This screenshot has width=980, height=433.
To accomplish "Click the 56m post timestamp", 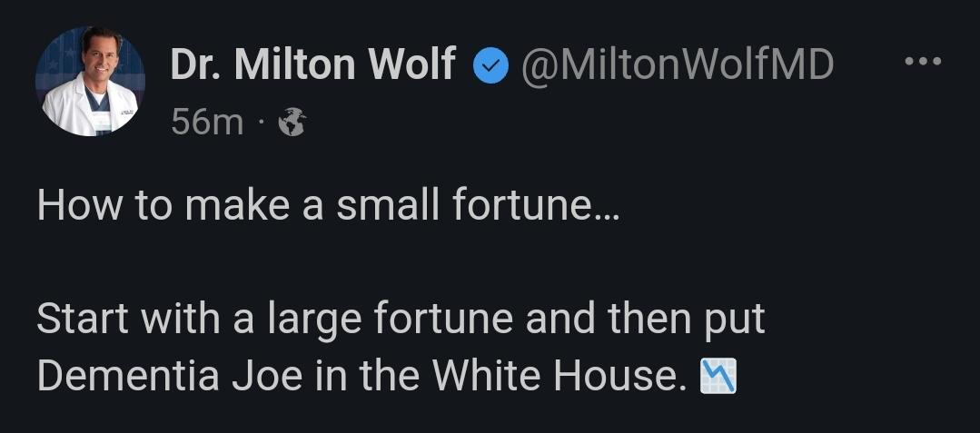I will (x=207, y=123).
